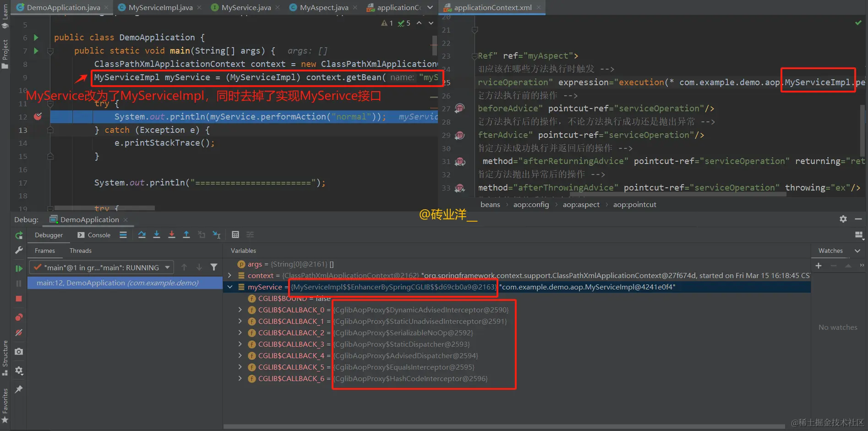Toggle mute breakpoints
This screenshot has height=431, width=868.
click(x=19, y=333)
